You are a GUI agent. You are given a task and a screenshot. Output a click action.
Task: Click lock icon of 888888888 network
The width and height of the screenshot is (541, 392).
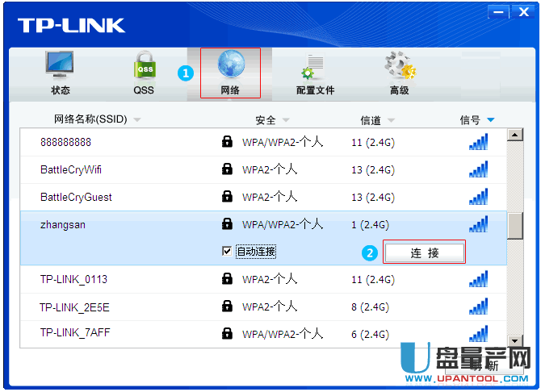pyautogui.click(x=227, y=141)
